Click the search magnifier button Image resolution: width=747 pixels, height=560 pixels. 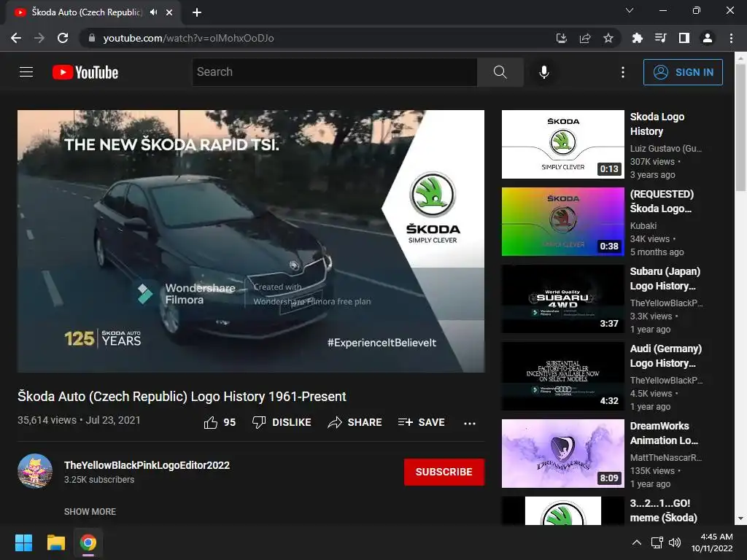(500, 72)
